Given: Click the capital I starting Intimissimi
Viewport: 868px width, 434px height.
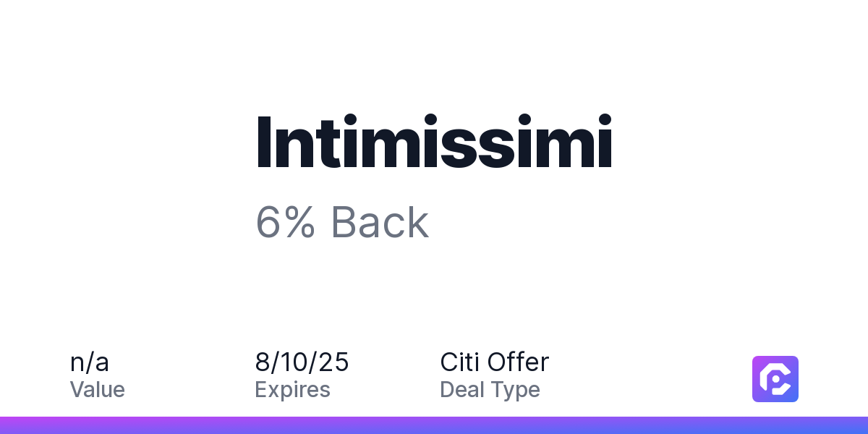Looking at the screenshot, I should 264,142.
